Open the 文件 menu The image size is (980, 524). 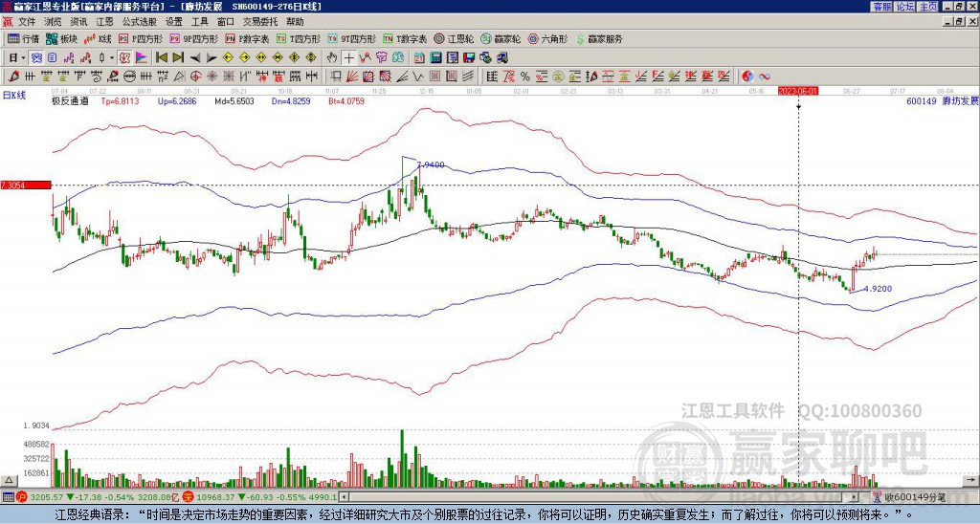27,22
